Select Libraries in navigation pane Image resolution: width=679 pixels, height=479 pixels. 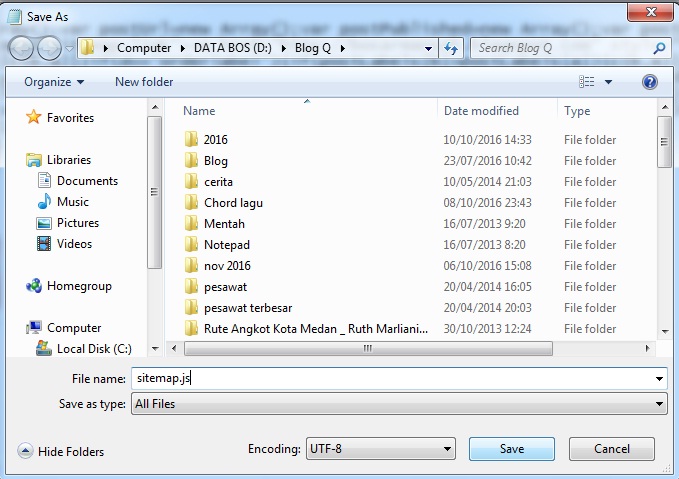pos(69,160)
